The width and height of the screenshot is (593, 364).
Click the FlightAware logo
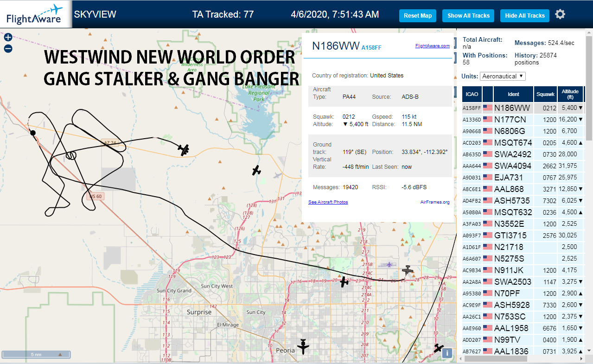35,14
